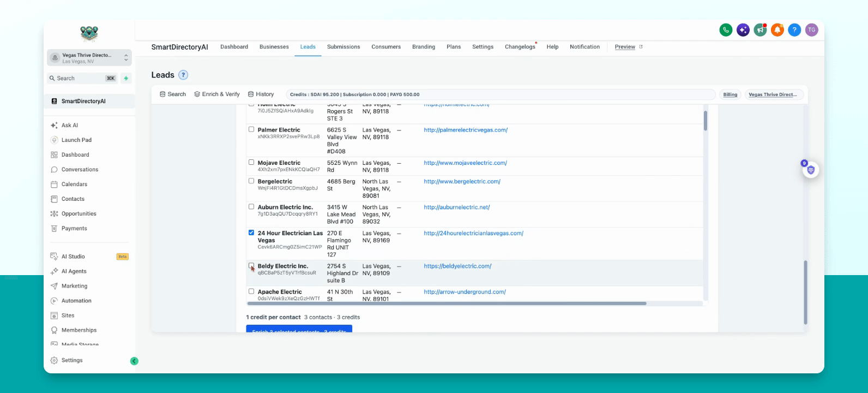
Task: Click the blue help question mark icon
Action: coord(794,30)
